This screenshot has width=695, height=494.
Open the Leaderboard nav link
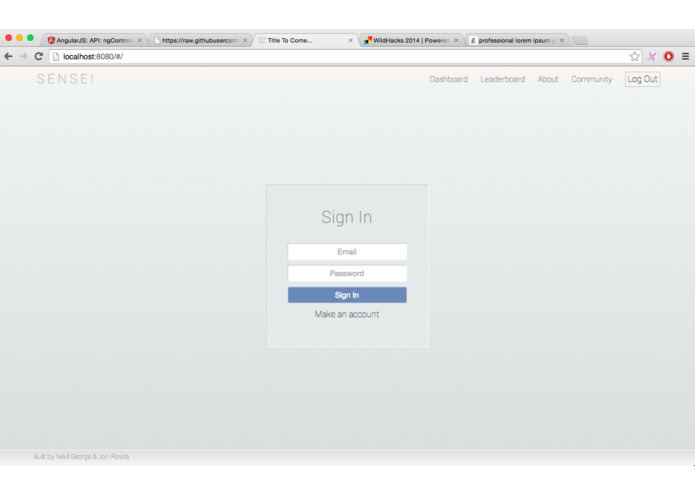pos(503,79)
